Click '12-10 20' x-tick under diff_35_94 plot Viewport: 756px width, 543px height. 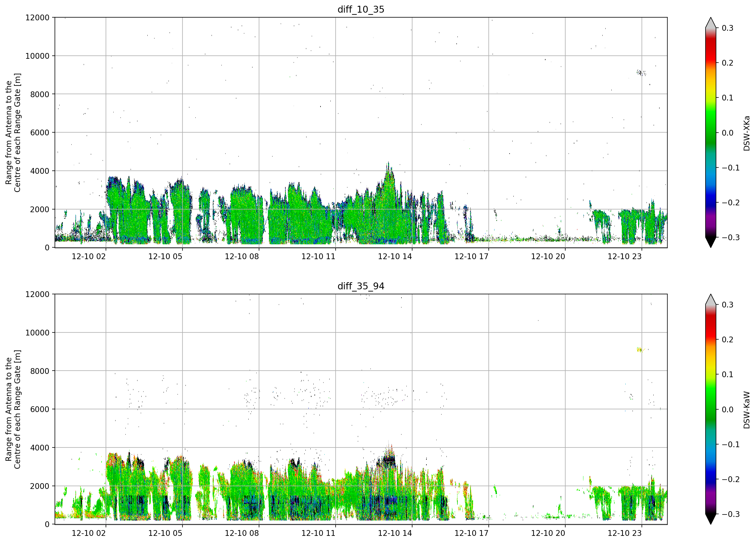coord(548,533)
